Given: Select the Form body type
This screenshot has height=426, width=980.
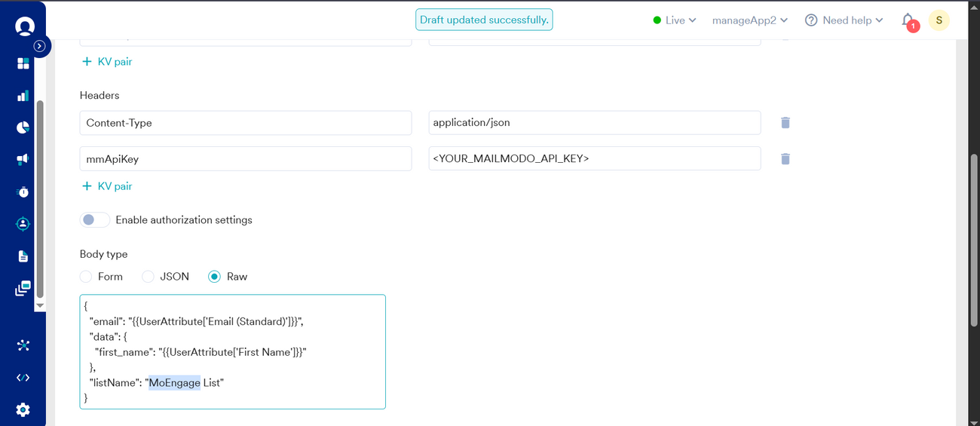Looking at the screenshot, I should (x=86, y=277).
